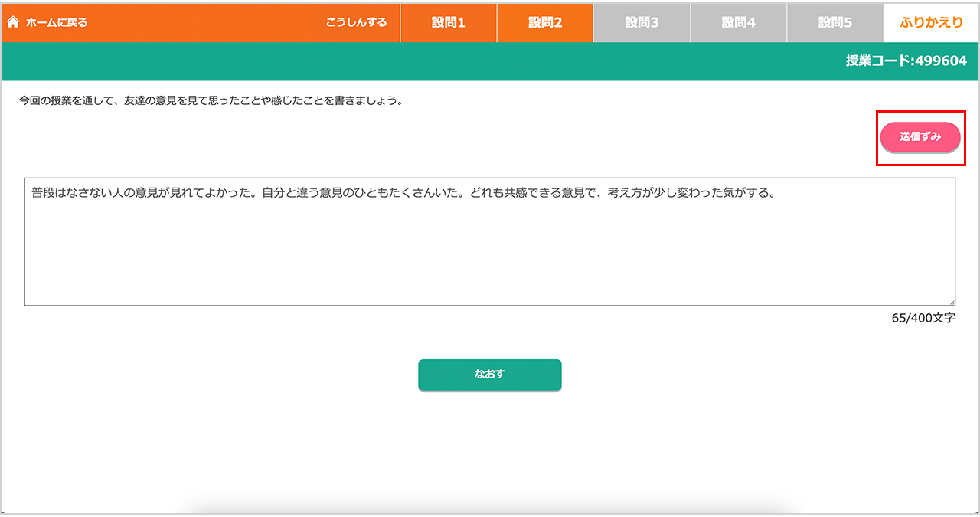
Task: Open the 設問1 tab
Action: pyautogui.click(x=448, y=22)
